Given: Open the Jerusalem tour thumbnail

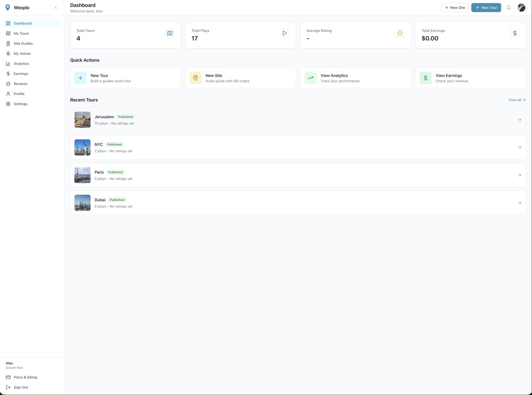Looking at the screenshot, I should coord(82,120).
